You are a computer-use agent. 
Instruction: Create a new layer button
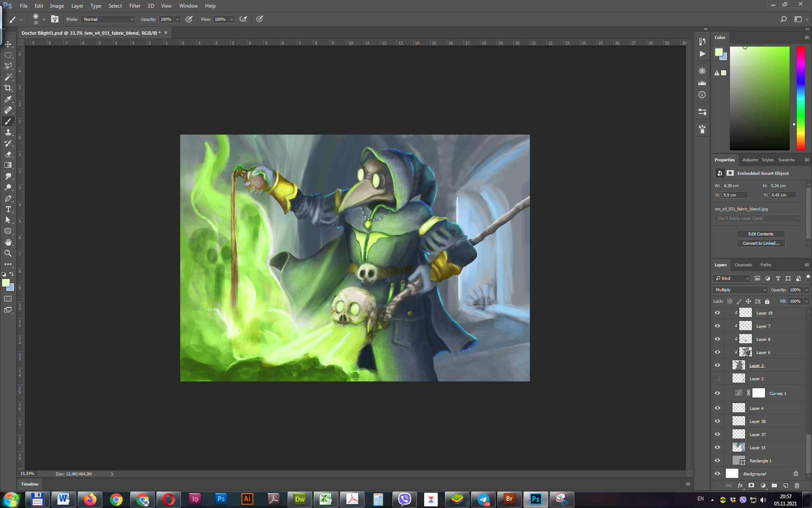click(x=786, y=486)
